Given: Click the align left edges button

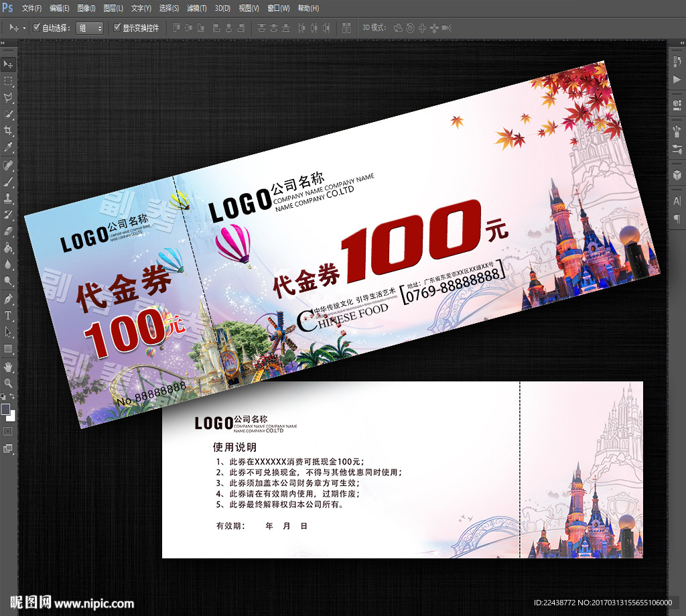Looking at the screenshot, I should 216,28.
